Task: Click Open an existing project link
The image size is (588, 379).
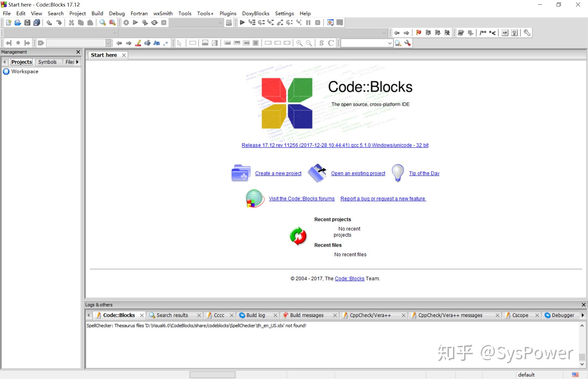Action: [x=358, y=173]
